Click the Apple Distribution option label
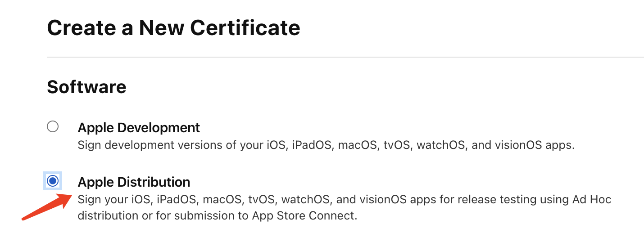Screen dimensions: 644x242 (134, 182)
